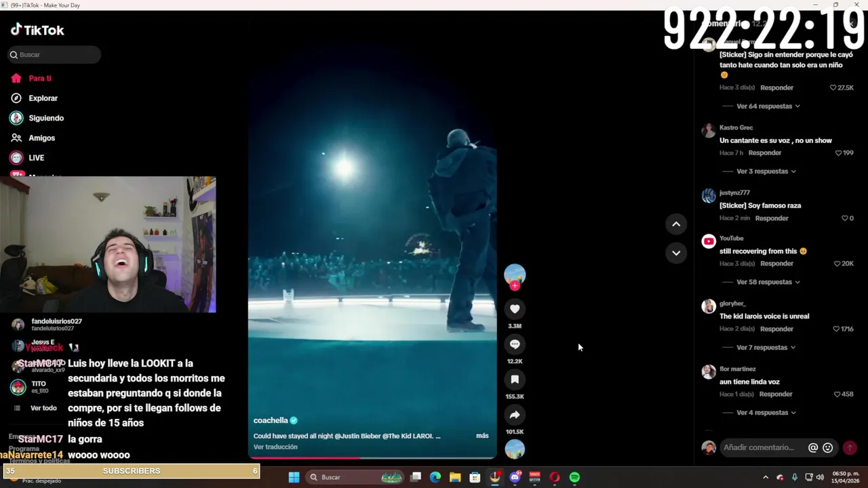
Task: Reply to Kastro Grec's comment
Action: [x=765, y=153]
